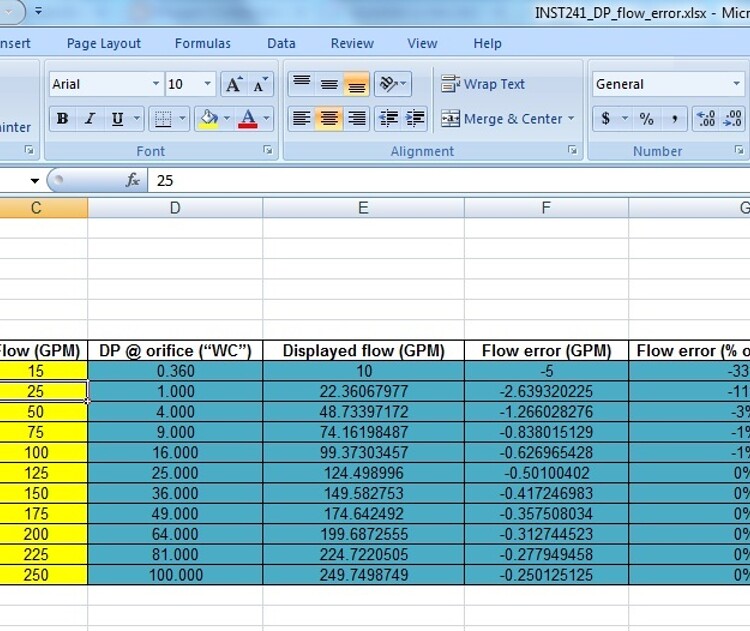The image size is (750, 631).
Task: Decrease font size with Shrink Font
Action: pos(260,85)
